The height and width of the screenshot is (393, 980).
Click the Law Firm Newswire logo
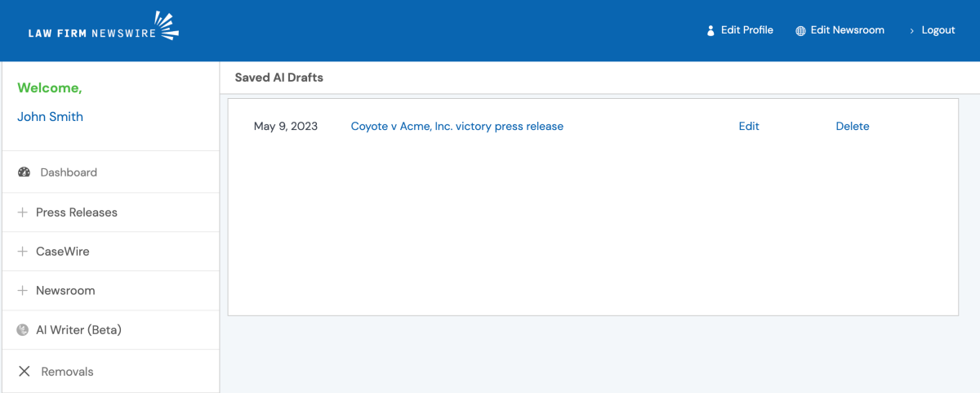coord(103,29)
